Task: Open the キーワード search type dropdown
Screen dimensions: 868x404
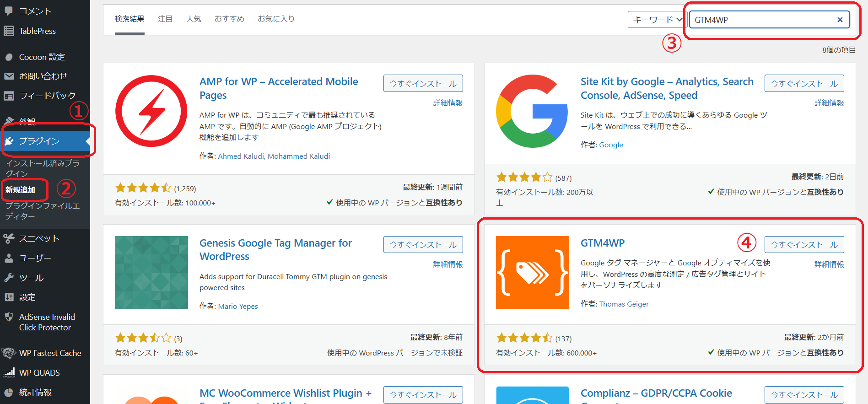Action: click(657, 20)
